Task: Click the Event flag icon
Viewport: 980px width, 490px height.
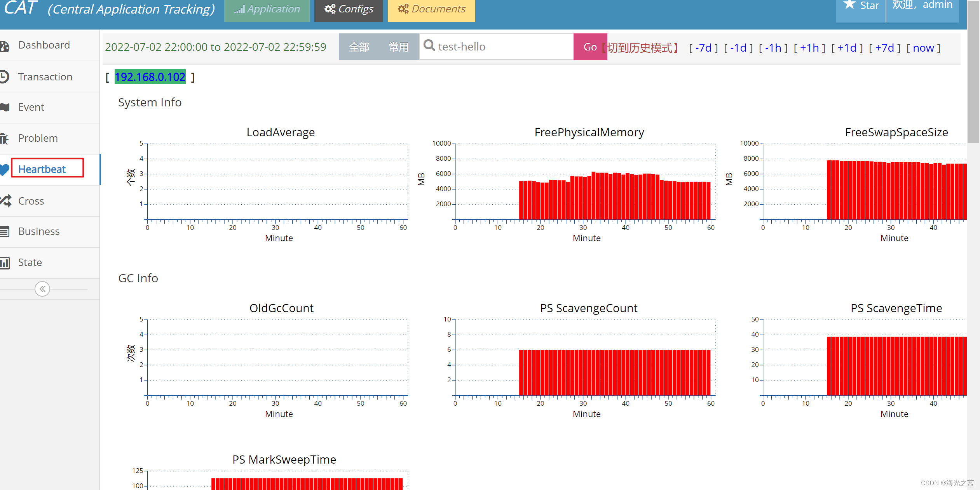Action: (x=5, y=107)
